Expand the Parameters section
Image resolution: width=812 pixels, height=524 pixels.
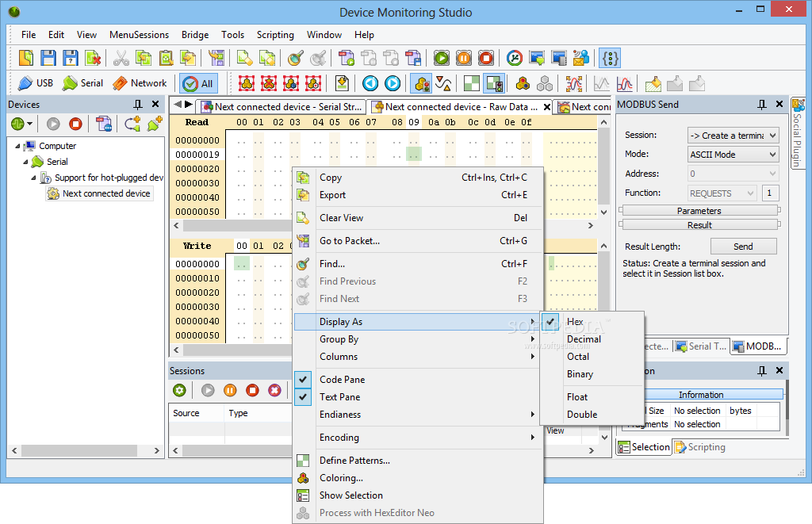coord(699,211)
